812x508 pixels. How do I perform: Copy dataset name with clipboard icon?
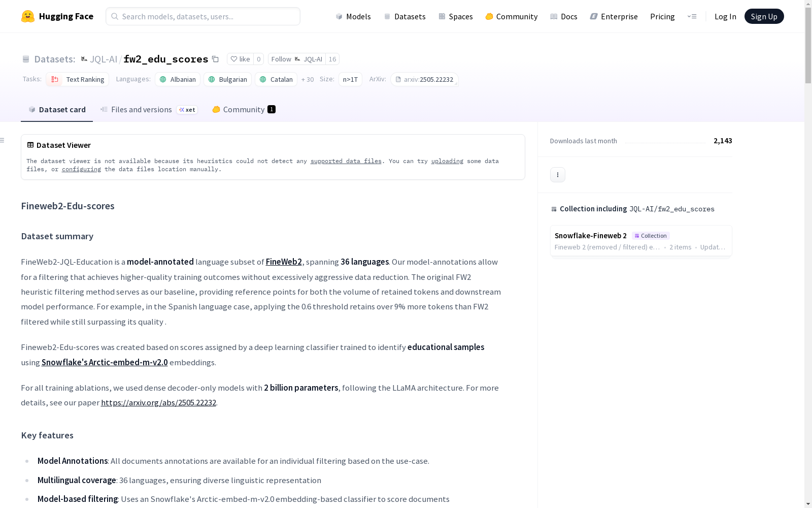[x=215, y=59]
